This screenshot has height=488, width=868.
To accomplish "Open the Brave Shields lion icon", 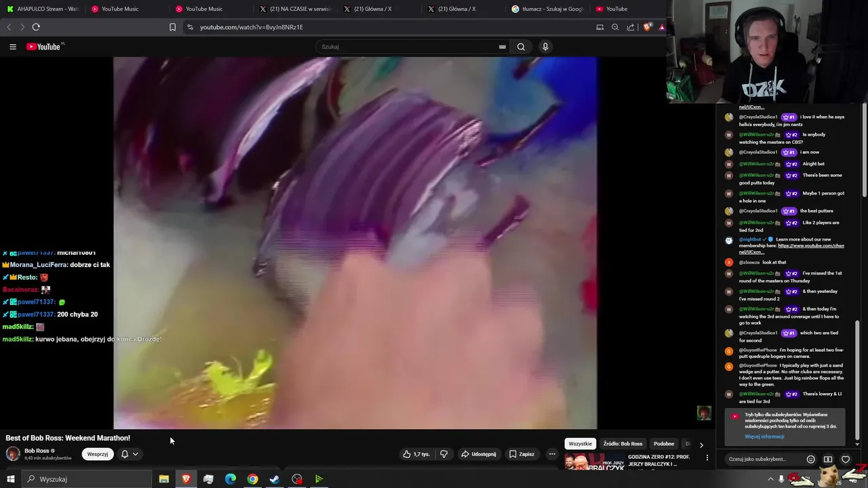I will [x=647, y=27].
